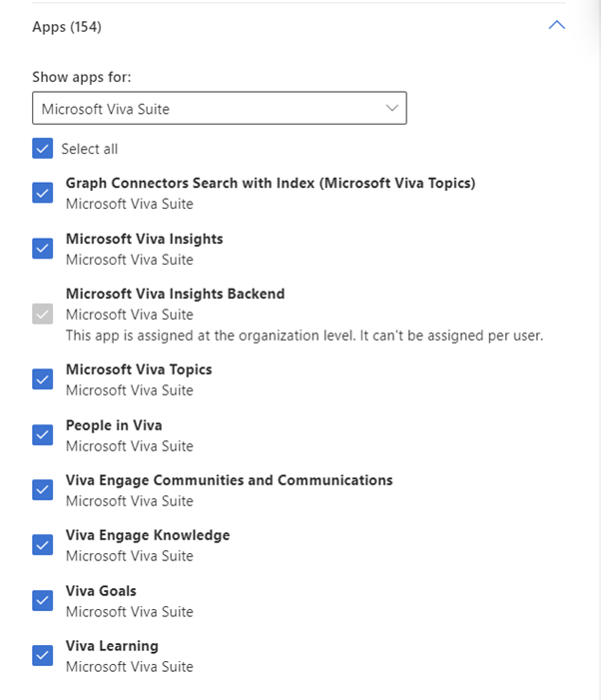Click the Microsoft Viva Topics label
The width and height of the screenshot is (601, 700).
tap(139, 369)
